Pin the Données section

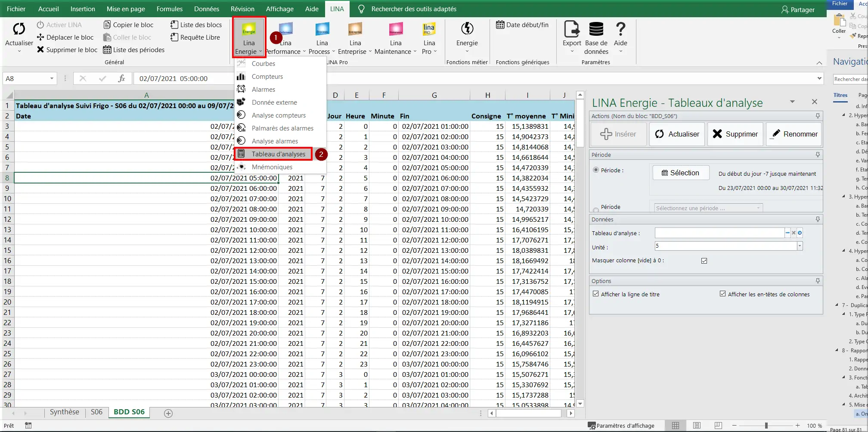pyautogui.click(x=818, y=219)
